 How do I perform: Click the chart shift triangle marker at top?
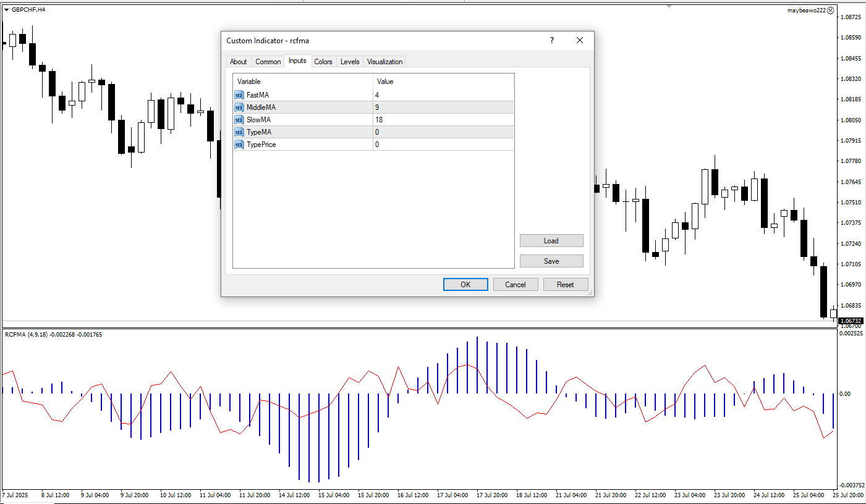(669, 6)
